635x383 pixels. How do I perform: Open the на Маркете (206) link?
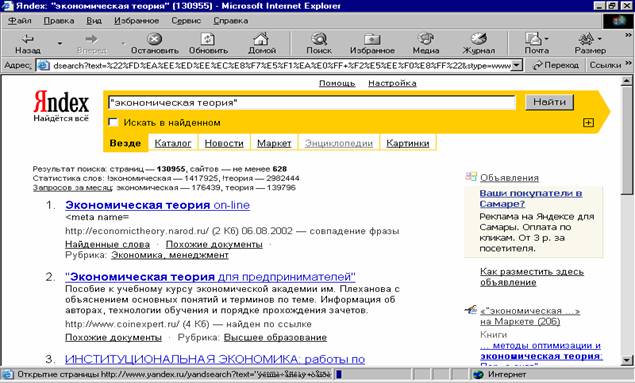pyautogui.click(x=520, y=321)
